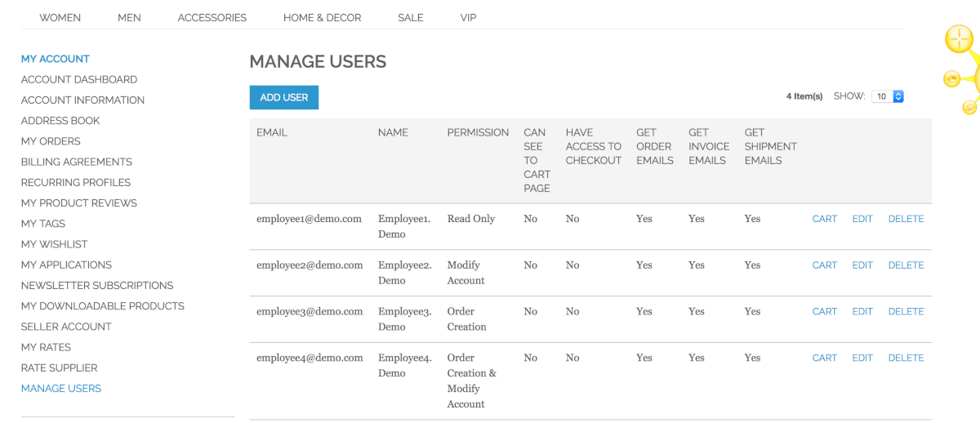Open the Show items-per-page dropdown
This screenshot has width=980, height=423.
pyautogui.click(x=888, y=96)
